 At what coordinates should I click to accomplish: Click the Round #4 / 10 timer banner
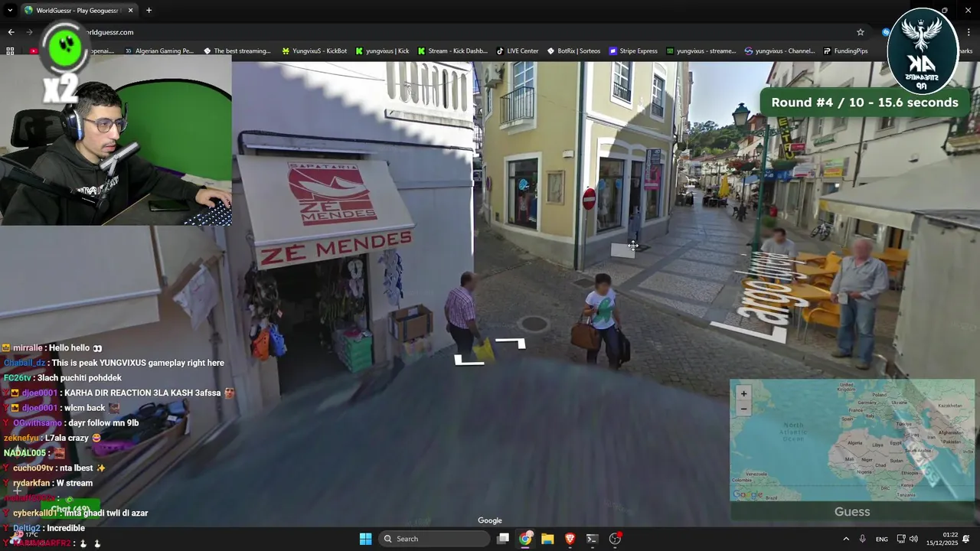(x=864, y=103)
